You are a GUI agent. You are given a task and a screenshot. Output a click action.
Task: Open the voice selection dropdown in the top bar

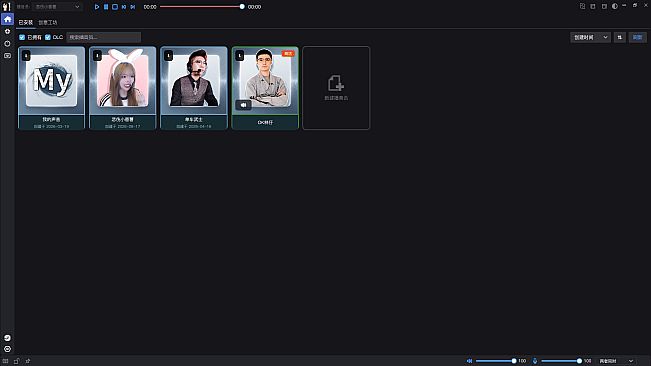57,7
